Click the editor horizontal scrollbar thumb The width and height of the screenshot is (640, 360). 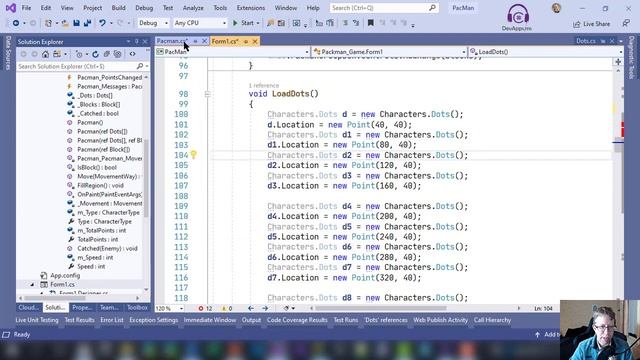pos(380,308)
